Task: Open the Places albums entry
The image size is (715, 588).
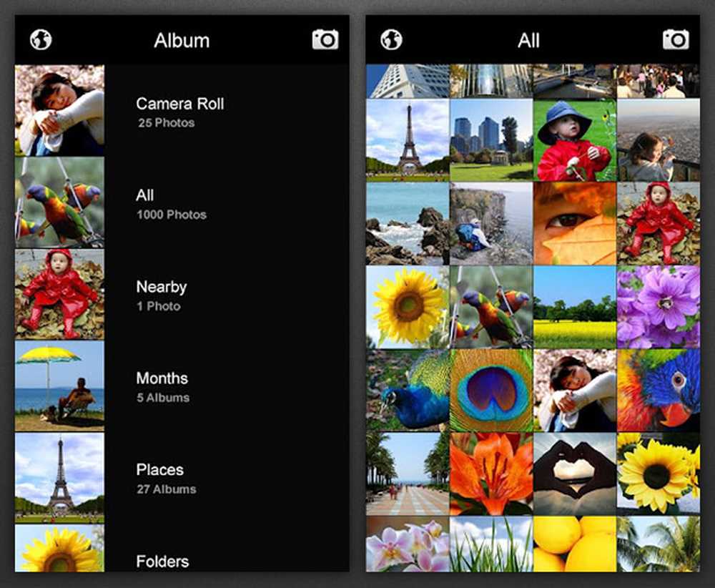Action: [x=182, y=478]
